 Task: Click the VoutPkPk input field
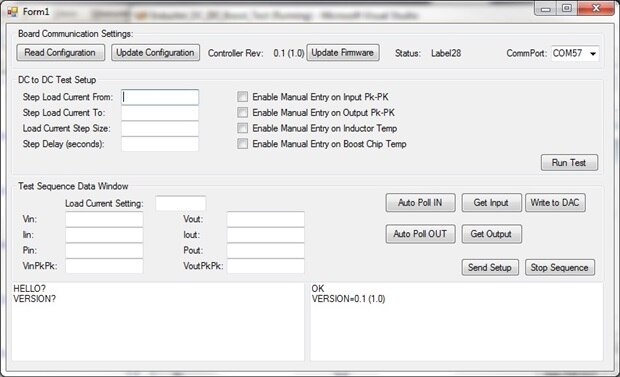click(266, 266)
